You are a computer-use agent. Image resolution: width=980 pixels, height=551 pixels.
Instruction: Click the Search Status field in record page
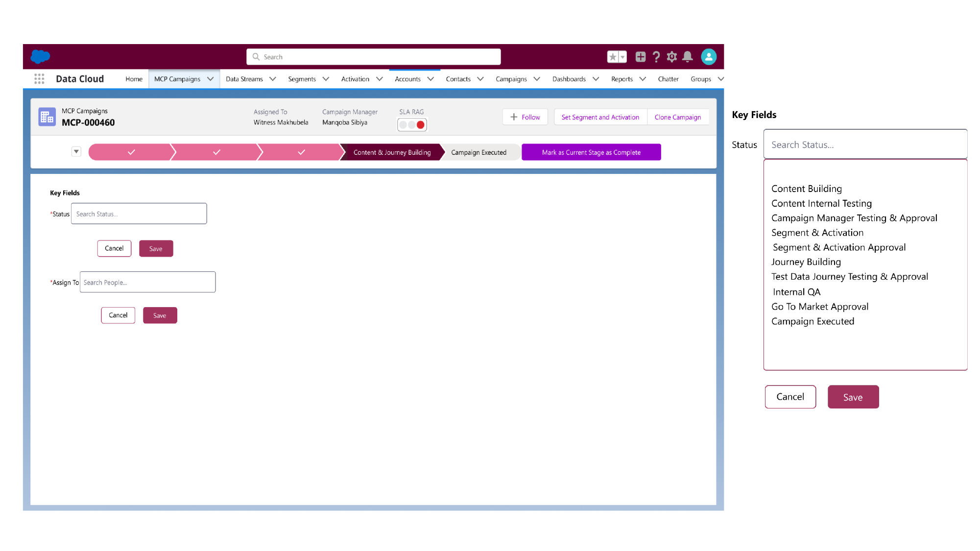click(139, 214)
